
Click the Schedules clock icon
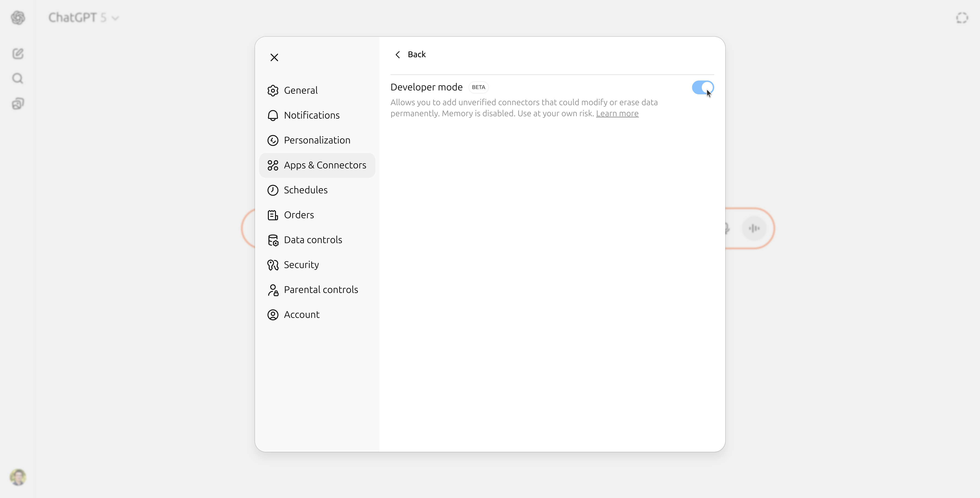[273, 190]
